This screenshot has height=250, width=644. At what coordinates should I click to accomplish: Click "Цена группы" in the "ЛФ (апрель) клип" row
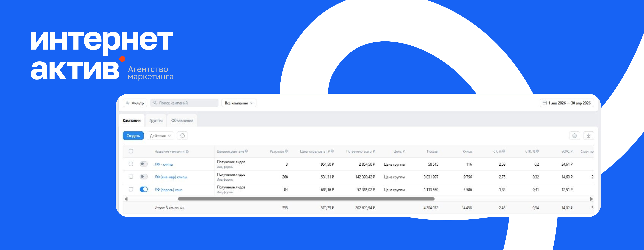point(394,190)
